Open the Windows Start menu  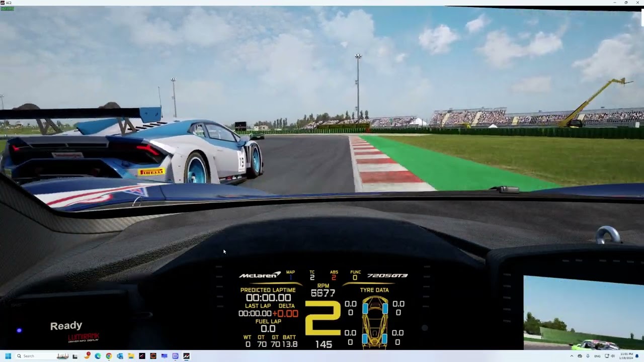pos(8,356)
